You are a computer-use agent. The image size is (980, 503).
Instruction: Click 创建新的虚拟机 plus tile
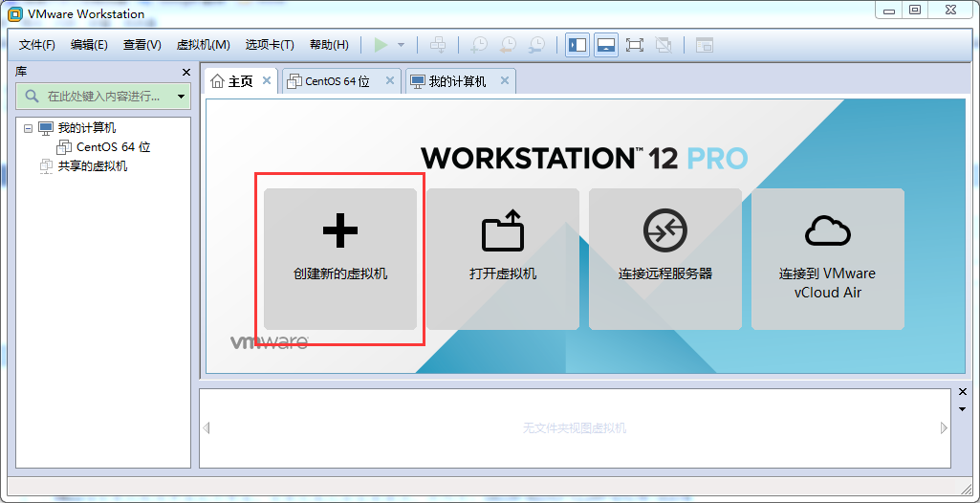coord(340,258)
